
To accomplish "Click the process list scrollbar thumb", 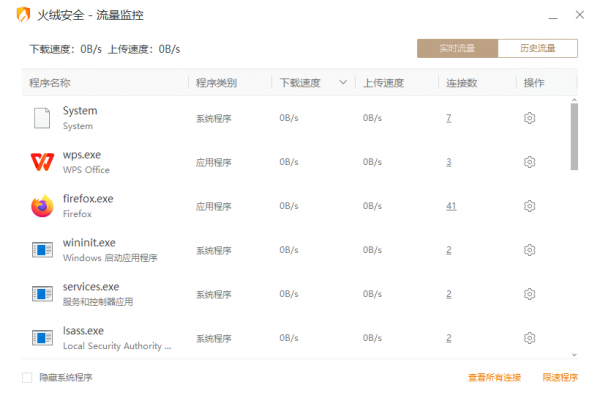I will tap(574, 137).
